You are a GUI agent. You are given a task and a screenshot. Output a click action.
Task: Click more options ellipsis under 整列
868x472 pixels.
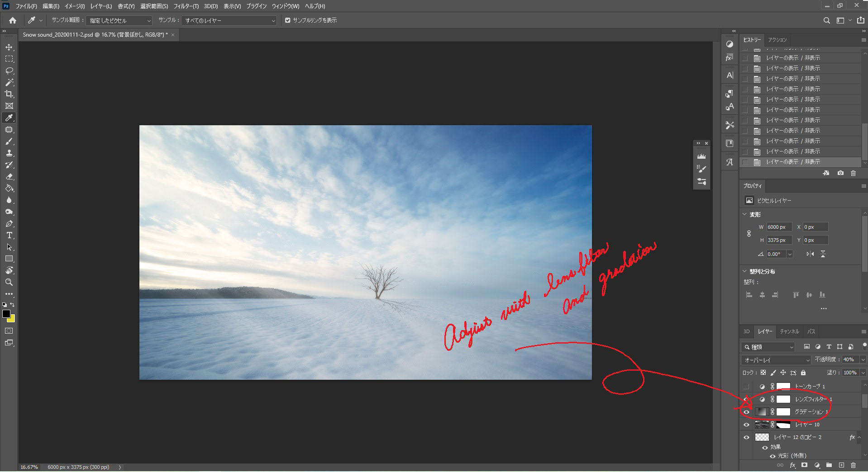pos(823,309)
